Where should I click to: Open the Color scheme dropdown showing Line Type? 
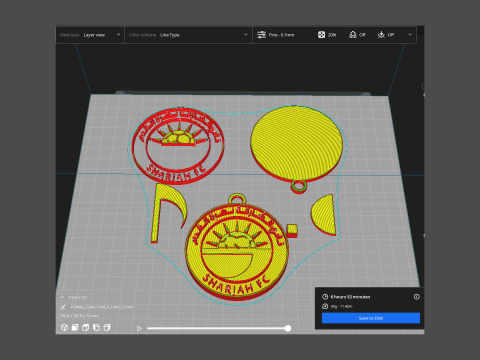[x=188, y=35]
